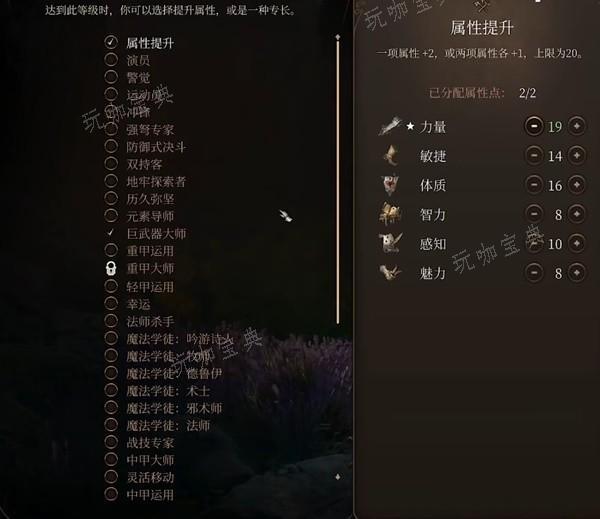Viewport: 600px width, 519px height.
Task: Click the 属性提升 checked option label
Action: coord(150,43)
